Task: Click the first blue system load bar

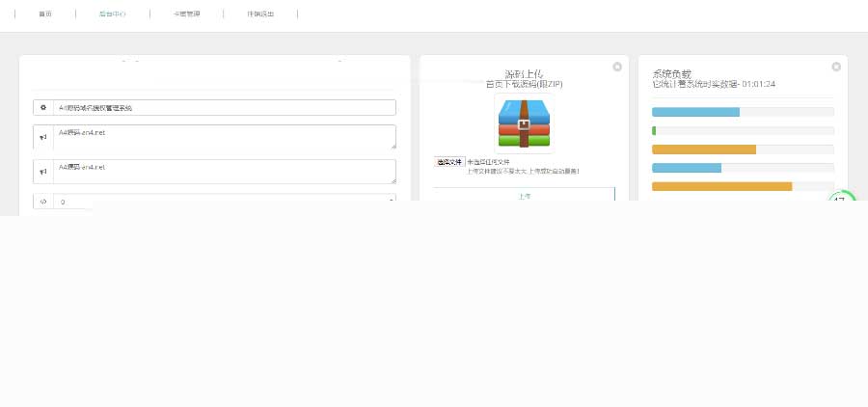Action: 695,112
